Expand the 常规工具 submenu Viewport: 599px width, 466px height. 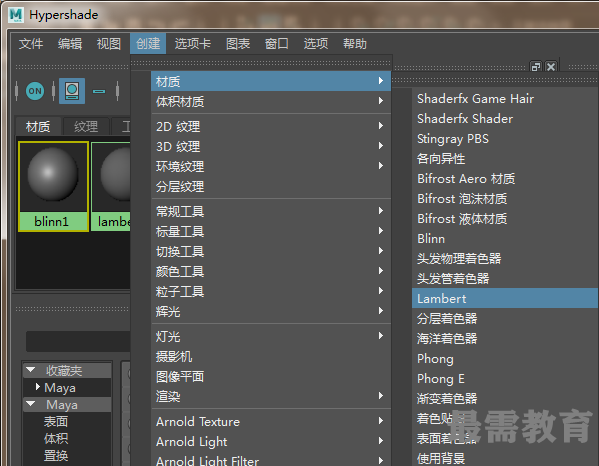271,211
